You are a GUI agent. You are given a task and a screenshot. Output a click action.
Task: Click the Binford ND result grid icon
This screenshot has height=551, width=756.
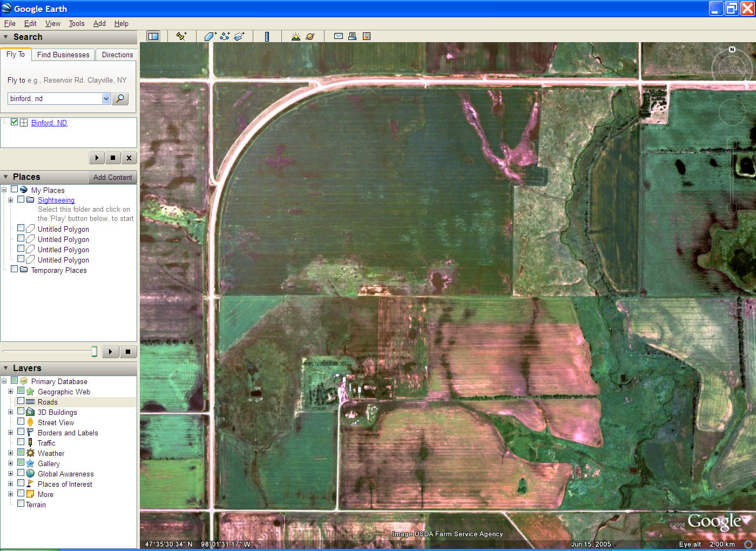tap(24, 123)
